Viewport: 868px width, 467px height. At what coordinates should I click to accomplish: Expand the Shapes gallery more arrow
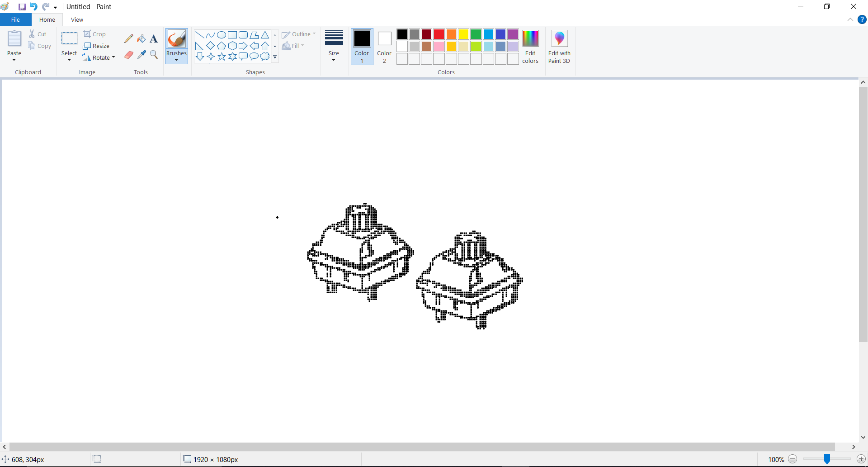(x=275, y=57)
